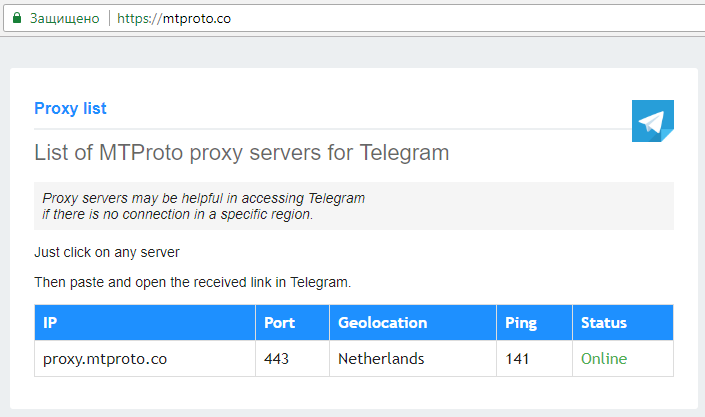Open the Proxy list heading link

[70, 108]
